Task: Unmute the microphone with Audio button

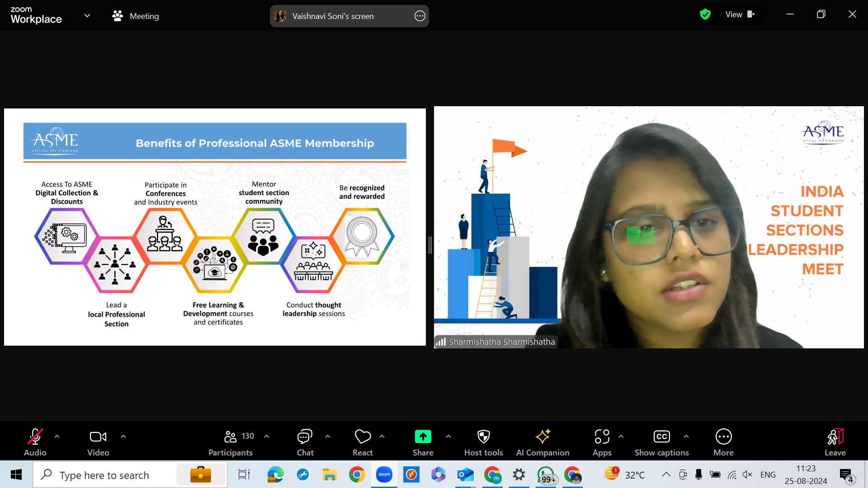Action: click(x=35, y=442)
